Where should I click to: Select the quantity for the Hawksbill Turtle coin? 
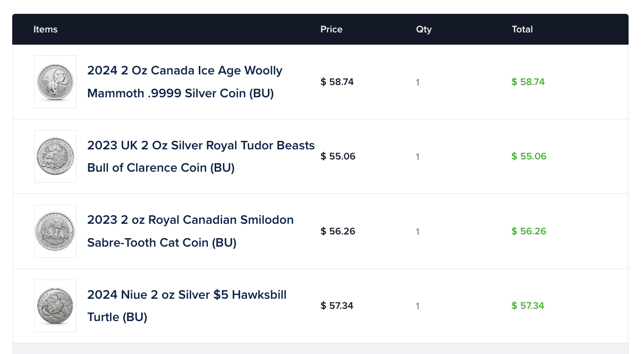pyautogui.click(x=418, y=306)
